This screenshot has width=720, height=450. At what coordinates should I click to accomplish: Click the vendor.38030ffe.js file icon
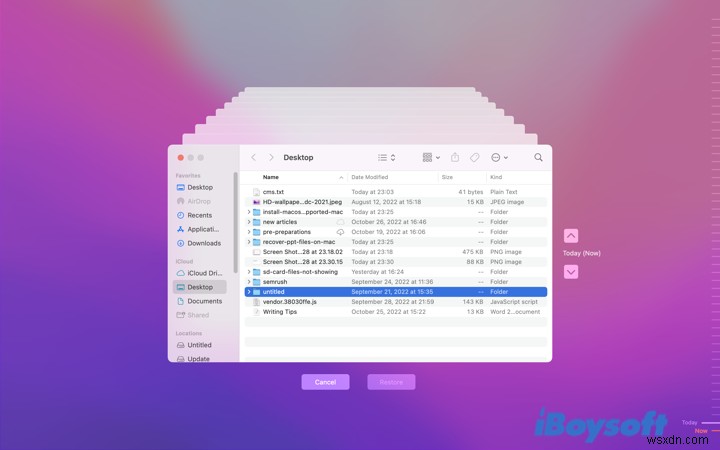[257, 302]
